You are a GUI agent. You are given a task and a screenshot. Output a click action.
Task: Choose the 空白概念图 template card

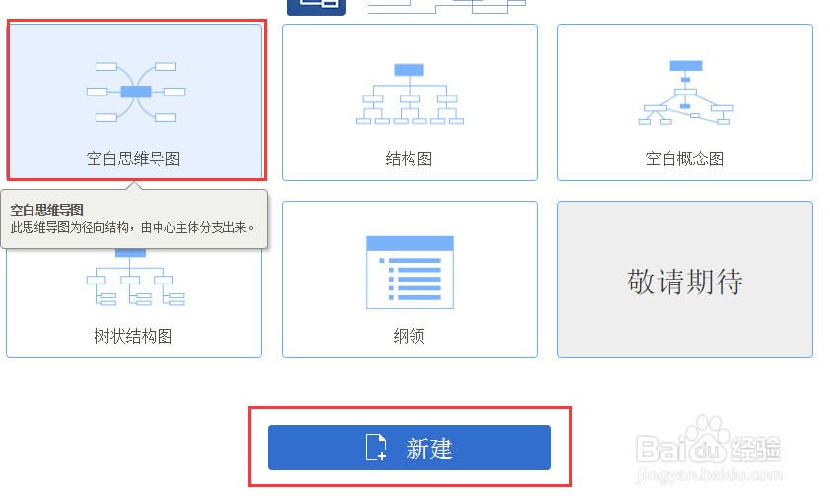pyautogui.click(x=685, y=102)
